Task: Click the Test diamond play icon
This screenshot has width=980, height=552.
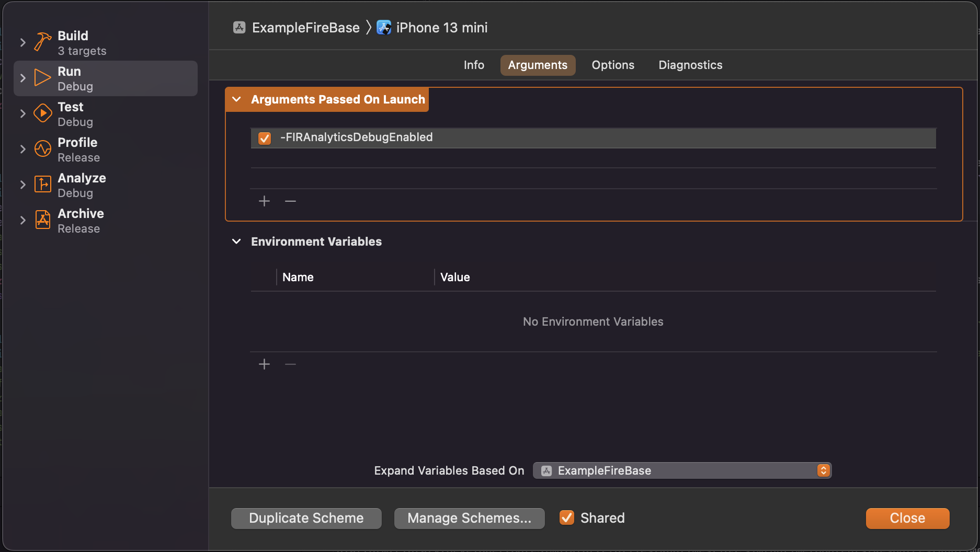Action: (x=43, y=113)
